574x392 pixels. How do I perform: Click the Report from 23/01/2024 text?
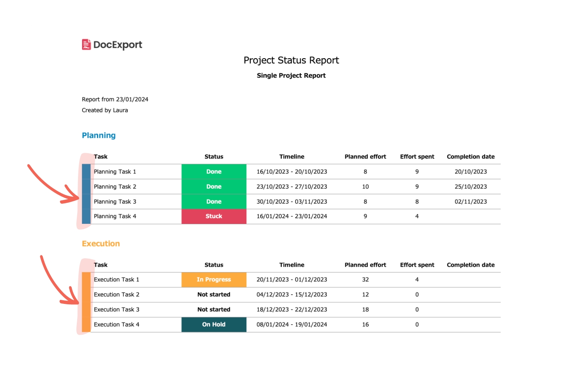coord(115,99)
